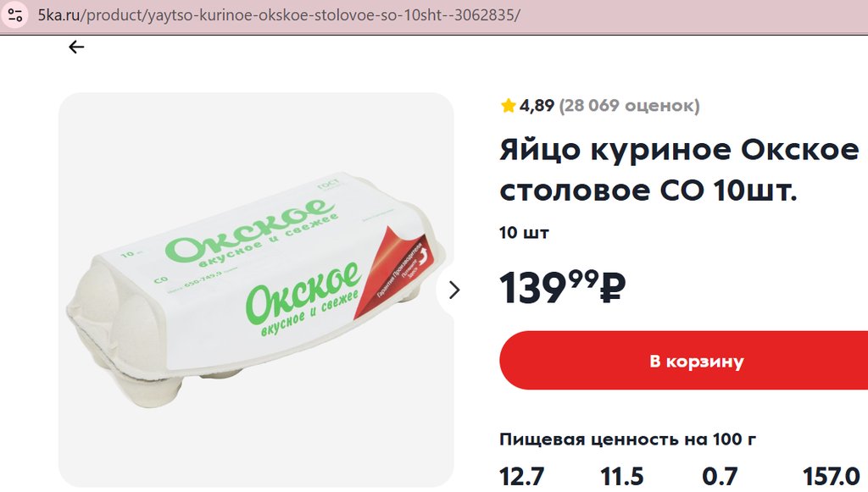Screen dimensions: 868x492
Task: Click the yellow star rating icon
Action: (509, 105)
